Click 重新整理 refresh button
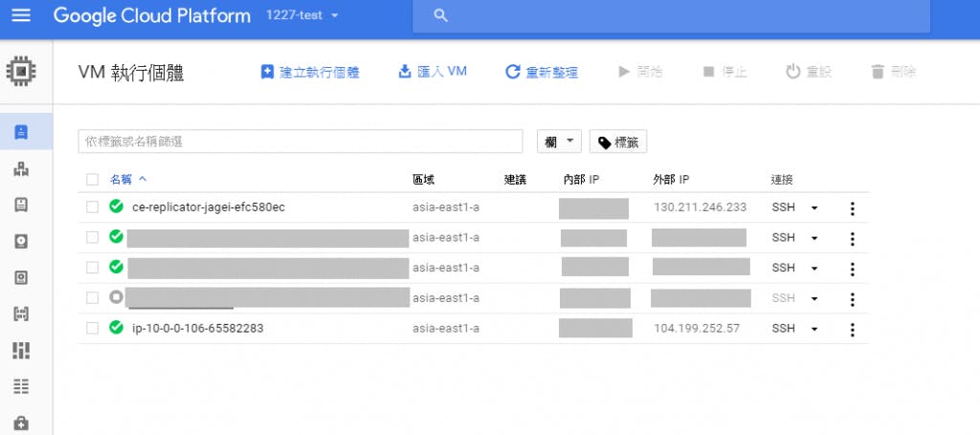Viewport: 980px width, 435px height. point(542,73)
